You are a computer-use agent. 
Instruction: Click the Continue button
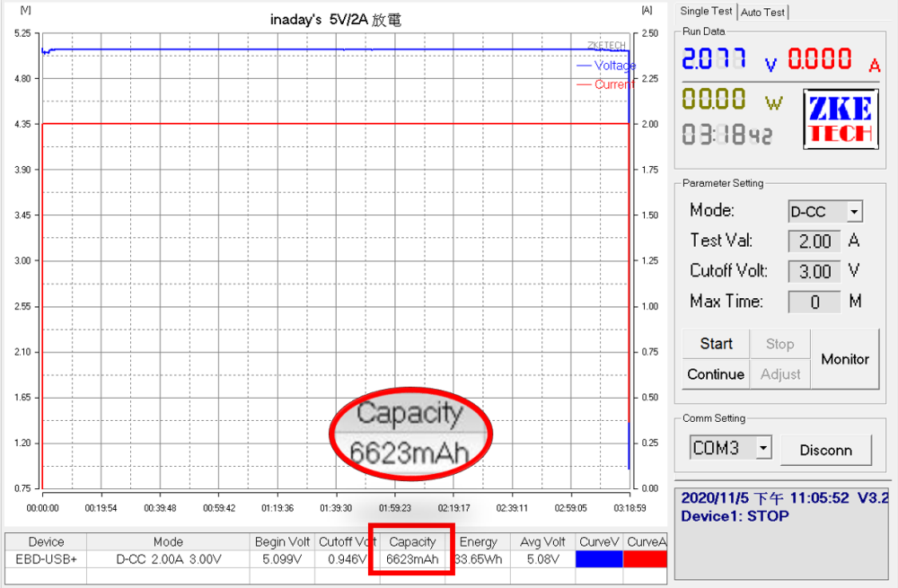pyautogui.click(x=716, y=374)
